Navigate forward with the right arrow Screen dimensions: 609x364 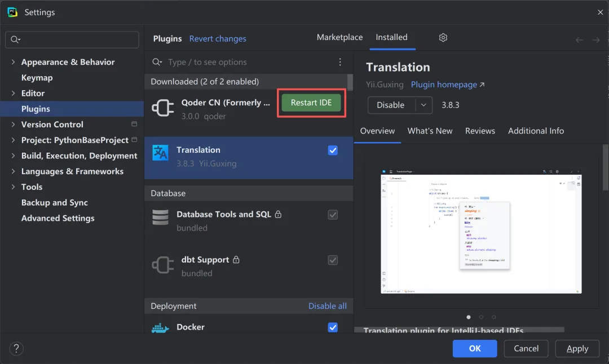[x=596, y=40]
